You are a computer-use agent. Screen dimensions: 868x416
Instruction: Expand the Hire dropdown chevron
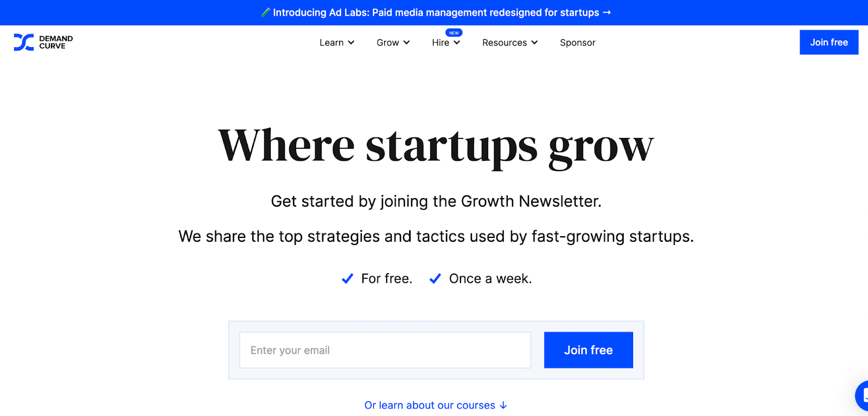pos(457,42)
